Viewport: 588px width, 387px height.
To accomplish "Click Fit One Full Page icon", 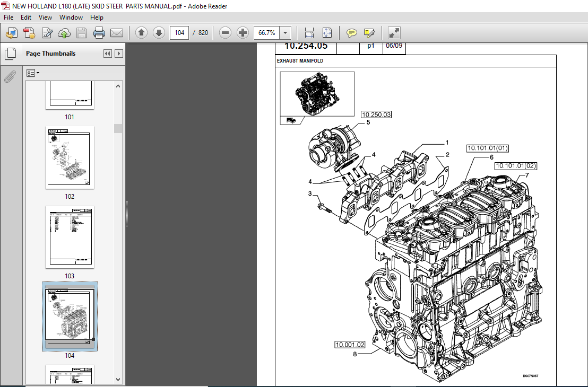I will pos(327,33).
